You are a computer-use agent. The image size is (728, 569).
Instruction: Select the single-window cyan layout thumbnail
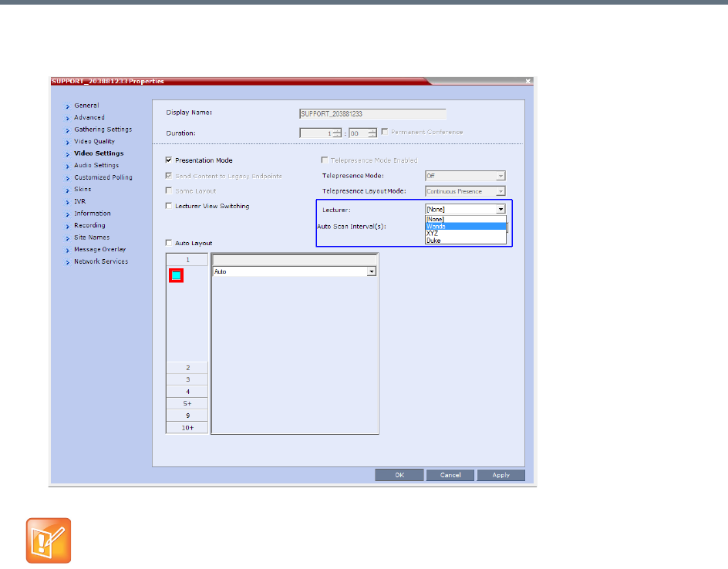pyautogui.click(x=176, y=276)
